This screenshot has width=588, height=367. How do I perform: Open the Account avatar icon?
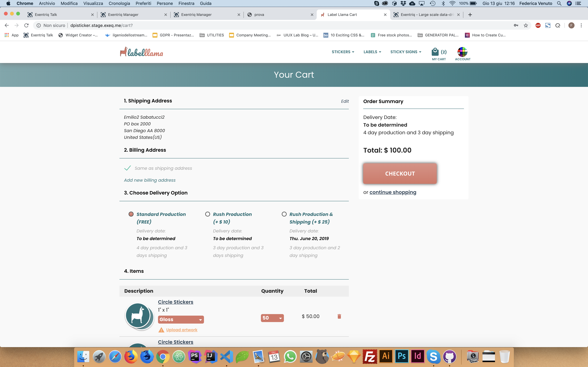coord(462,52)
